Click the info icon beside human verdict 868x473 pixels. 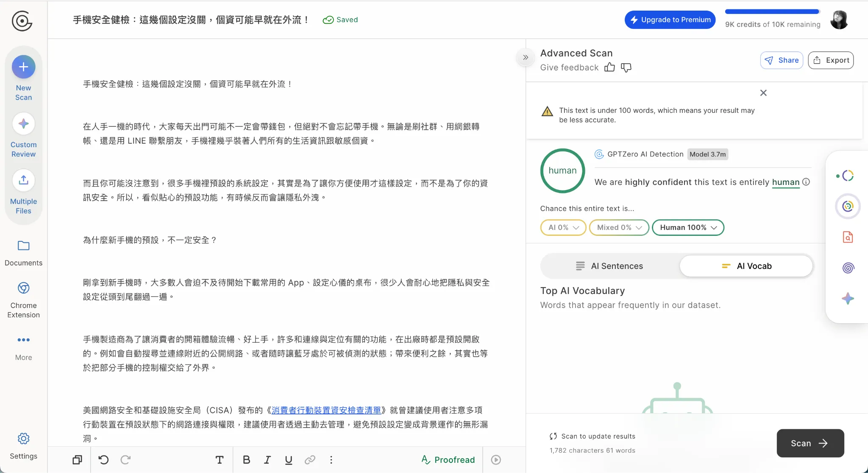(806, 182)
